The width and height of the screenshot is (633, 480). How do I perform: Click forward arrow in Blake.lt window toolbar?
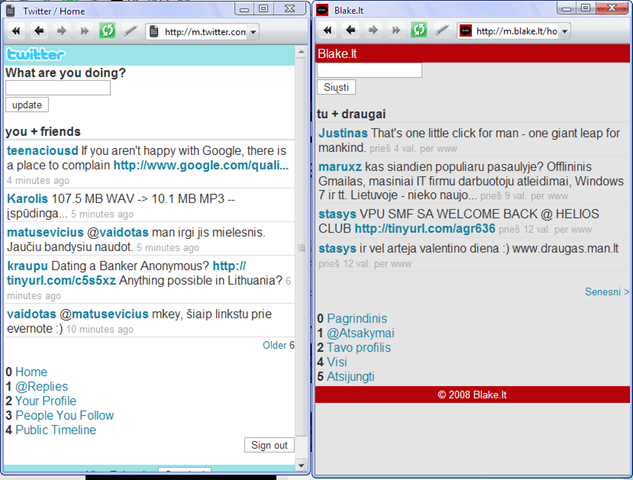[373, 30]
